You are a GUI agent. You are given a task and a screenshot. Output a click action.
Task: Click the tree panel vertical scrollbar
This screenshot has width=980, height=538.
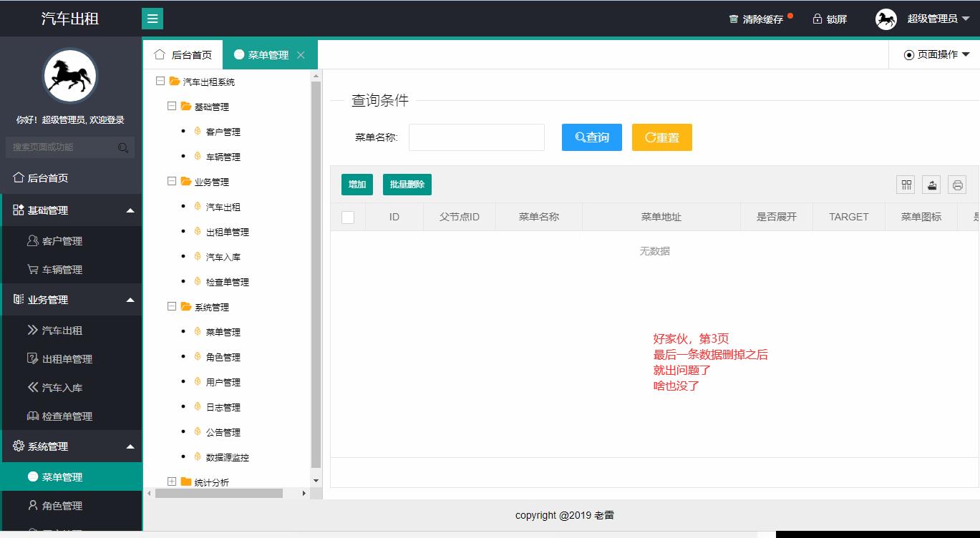[x=316, y=275]
